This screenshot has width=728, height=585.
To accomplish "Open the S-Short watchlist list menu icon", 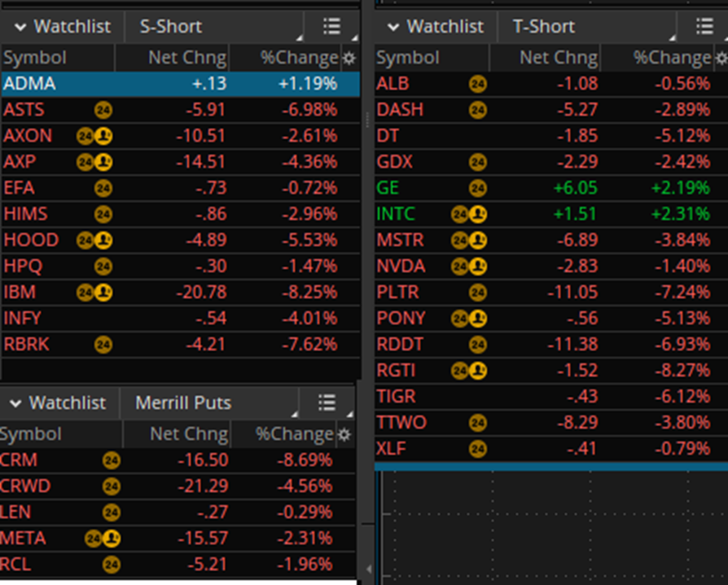I will (x=331, y=27).
